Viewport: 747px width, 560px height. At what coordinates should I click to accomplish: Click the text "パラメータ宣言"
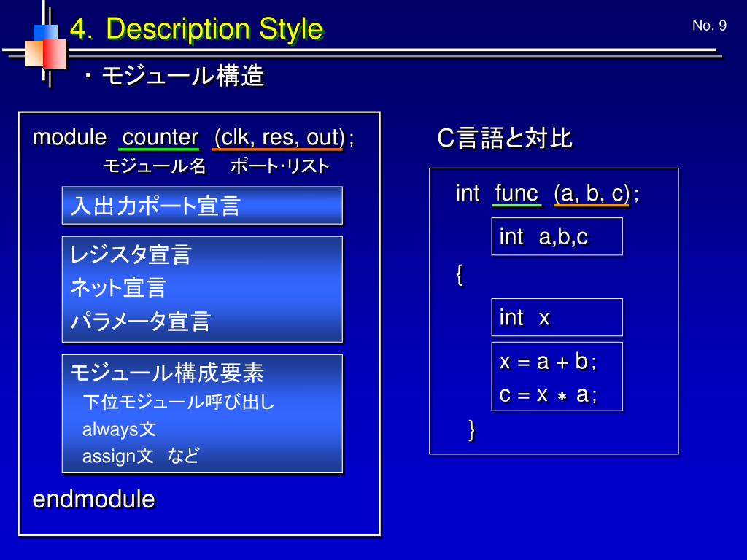pos(141,321)
